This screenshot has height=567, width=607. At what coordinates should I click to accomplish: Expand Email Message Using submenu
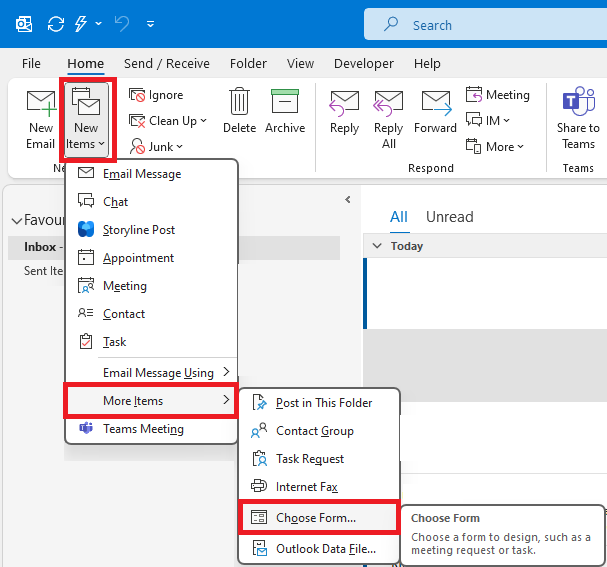(151, 372)
